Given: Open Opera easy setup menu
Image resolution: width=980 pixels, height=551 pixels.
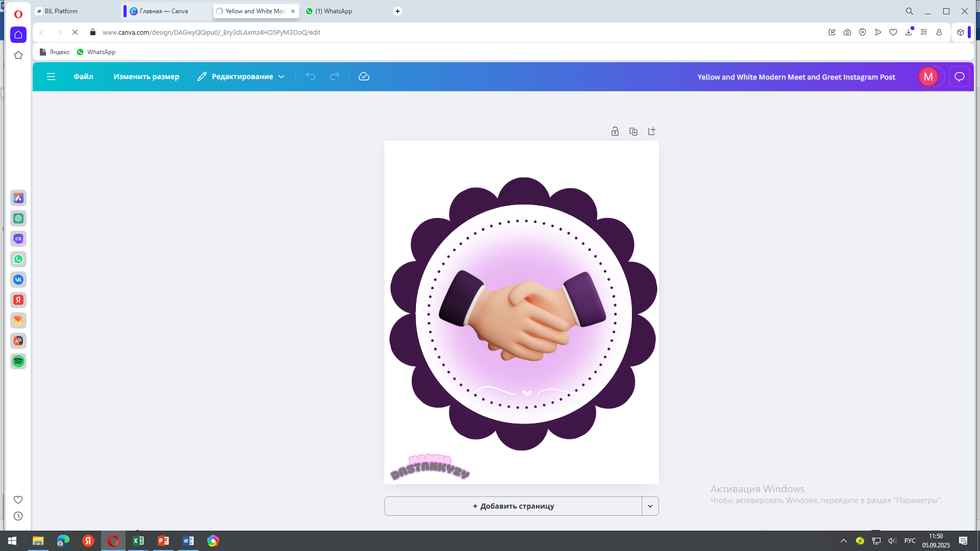Looking at the screenshot, I should (924, 32).
